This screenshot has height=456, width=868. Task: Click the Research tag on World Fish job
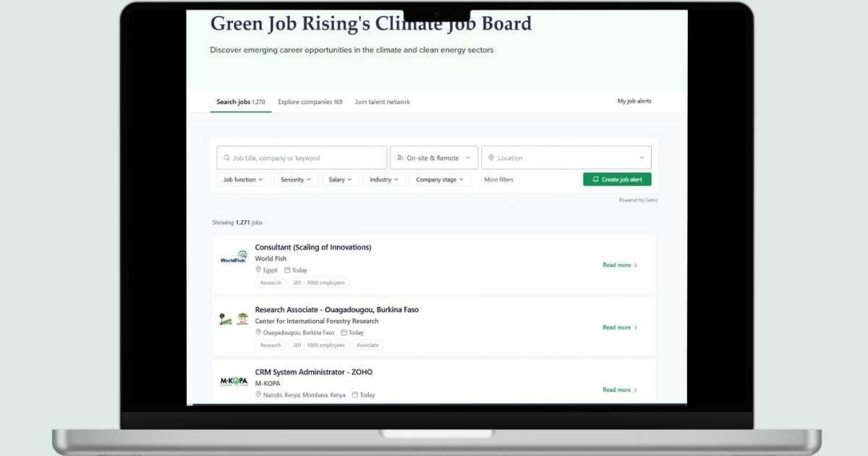(x=271, y=283)
